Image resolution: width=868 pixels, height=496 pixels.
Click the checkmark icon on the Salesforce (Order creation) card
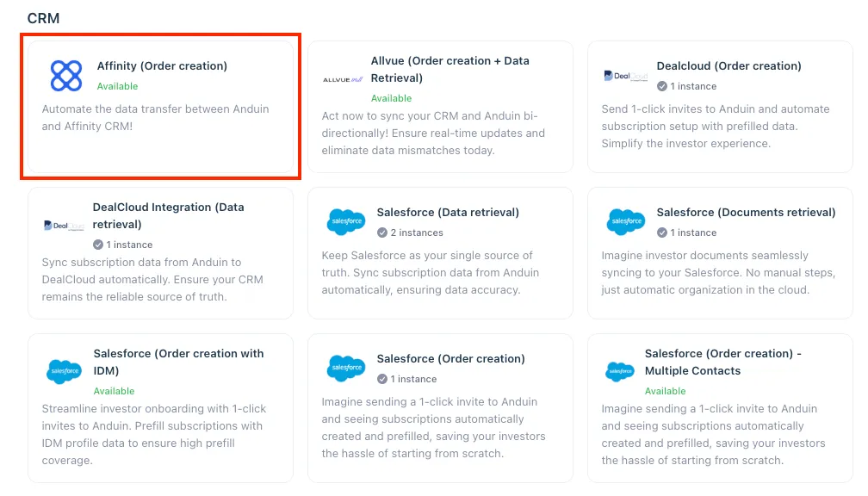pyautogui.click(x=382, y=379)
